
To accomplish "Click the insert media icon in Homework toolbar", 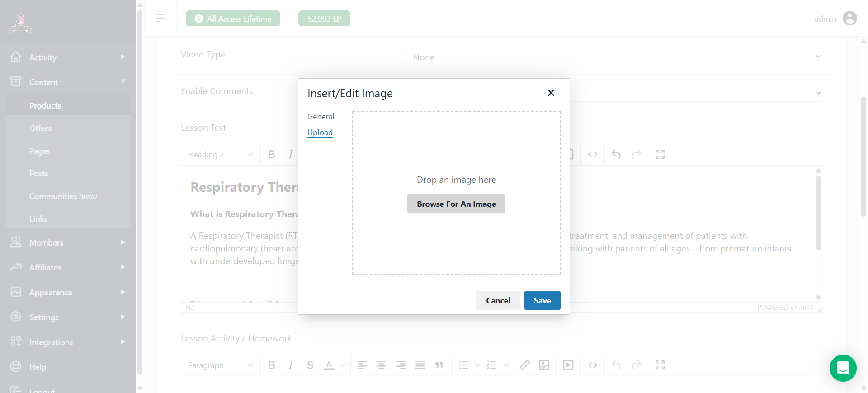I will coord(568,365).
